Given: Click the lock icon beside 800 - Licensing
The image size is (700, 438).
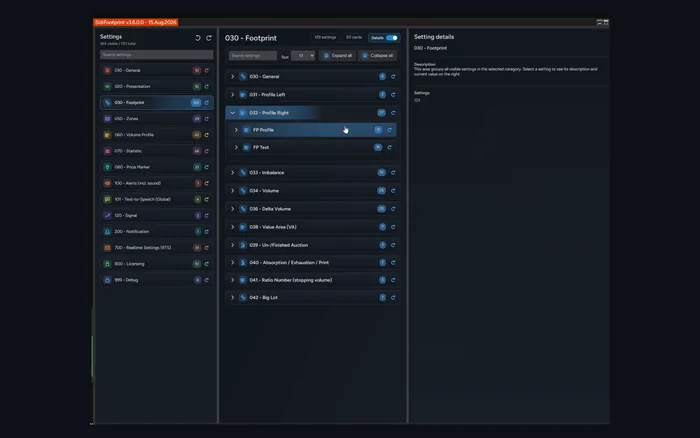Looking at the screenshot, I should [x=107, y=264].
